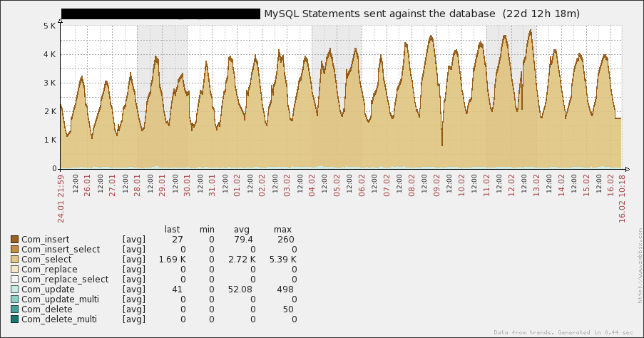Click the 13.02 date label on x-axis
Viewport: 644px width, 338px height.
coord(536,185)
